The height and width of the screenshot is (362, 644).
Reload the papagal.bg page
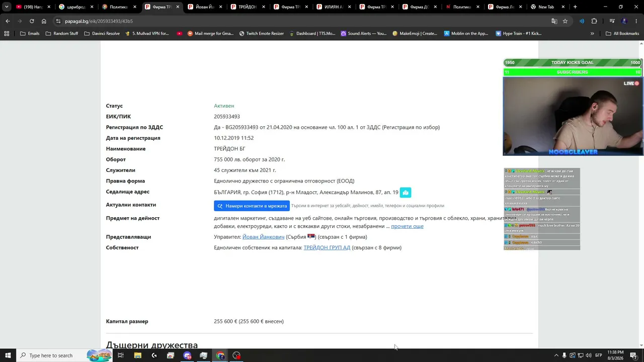coord(32,21)
